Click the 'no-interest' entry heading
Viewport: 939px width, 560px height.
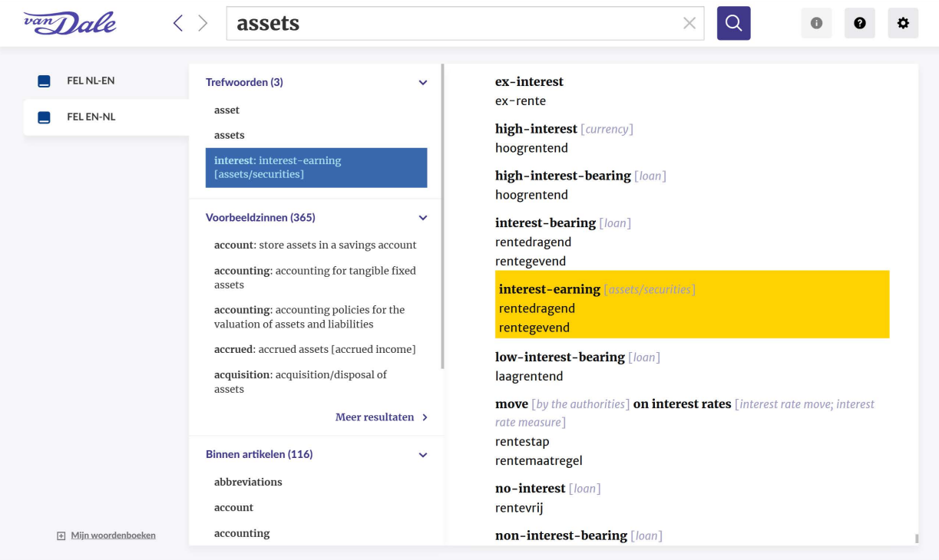pos(530,488)
